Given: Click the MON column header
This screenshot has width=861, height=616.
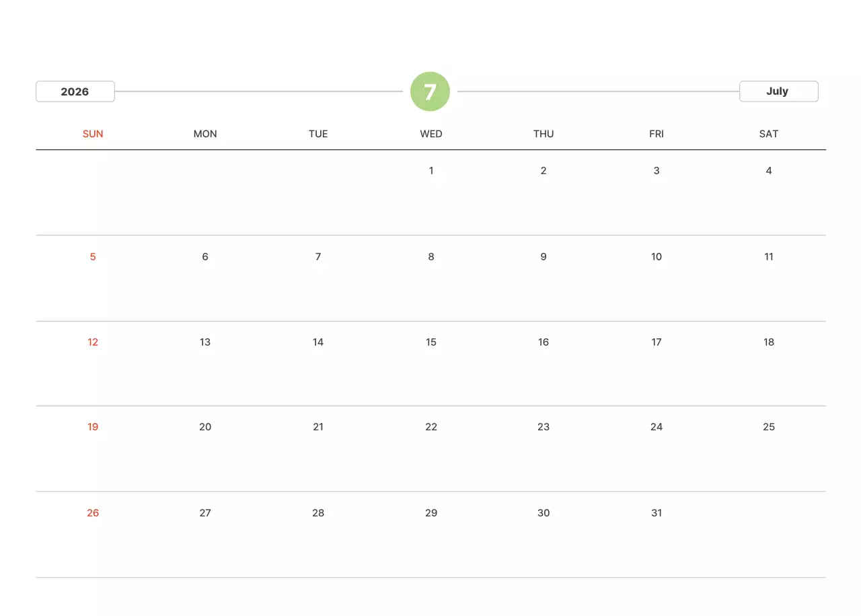Looking at the screenshot, I should [205, 134].
